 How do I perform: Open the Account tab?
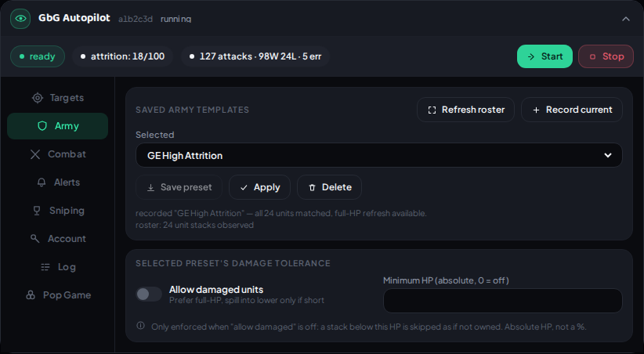click(x=57, y=239)
